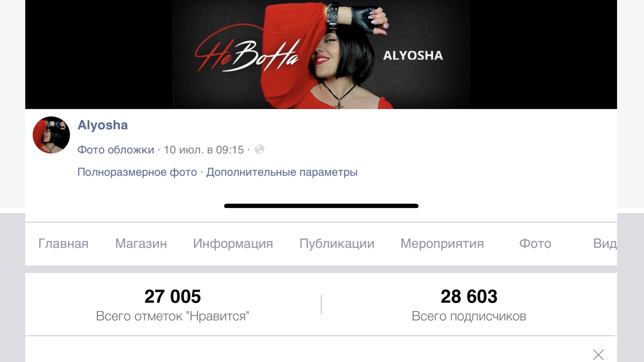644x362 pixels.
Task: Open the Alyosha page name link
Action: (102, 125)
